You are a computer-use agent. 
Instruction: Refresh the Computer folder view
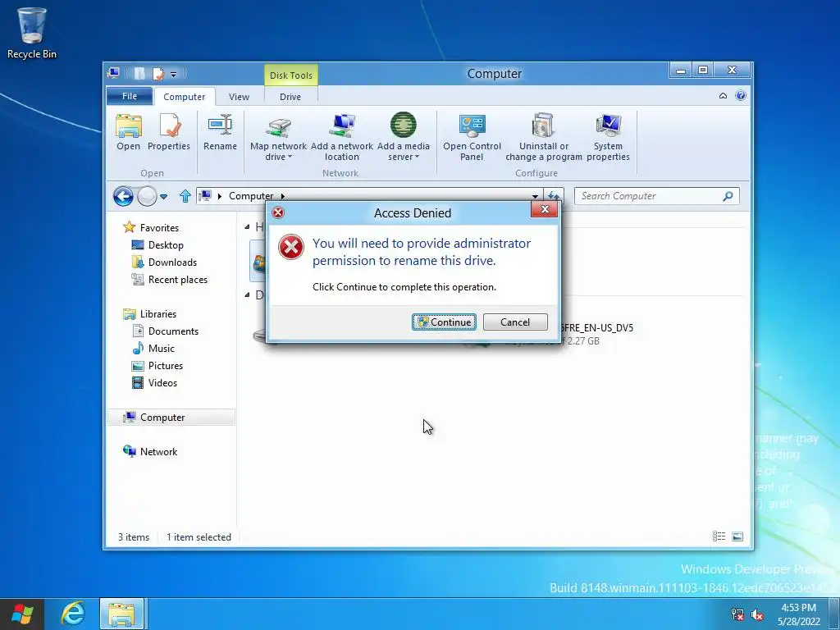[x=553, y=197]
